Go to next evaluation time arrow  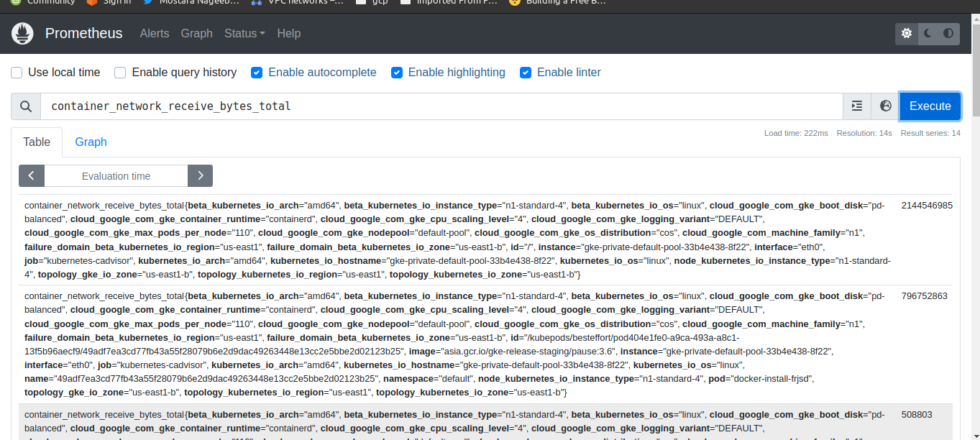point(200,175)
